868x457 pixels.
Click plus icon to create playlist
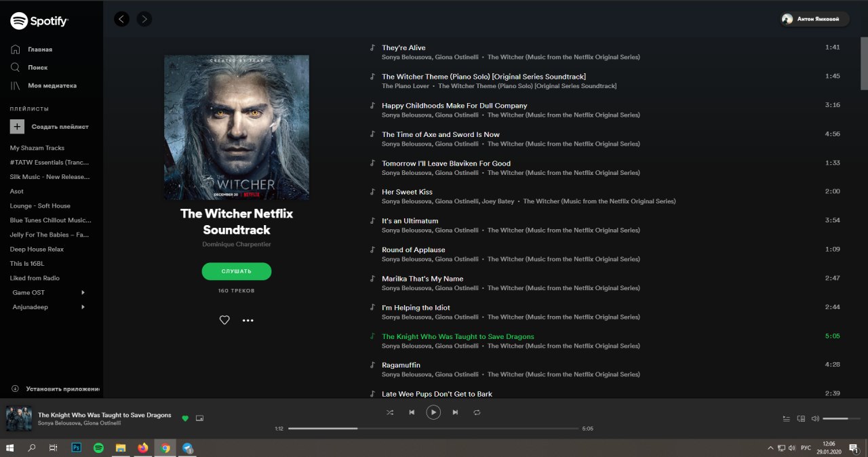(x=17, y=127)
